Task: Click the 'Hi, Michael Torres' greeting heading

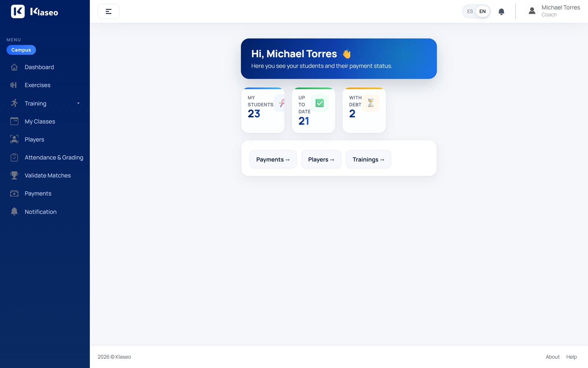Action: tap(294, 54)
